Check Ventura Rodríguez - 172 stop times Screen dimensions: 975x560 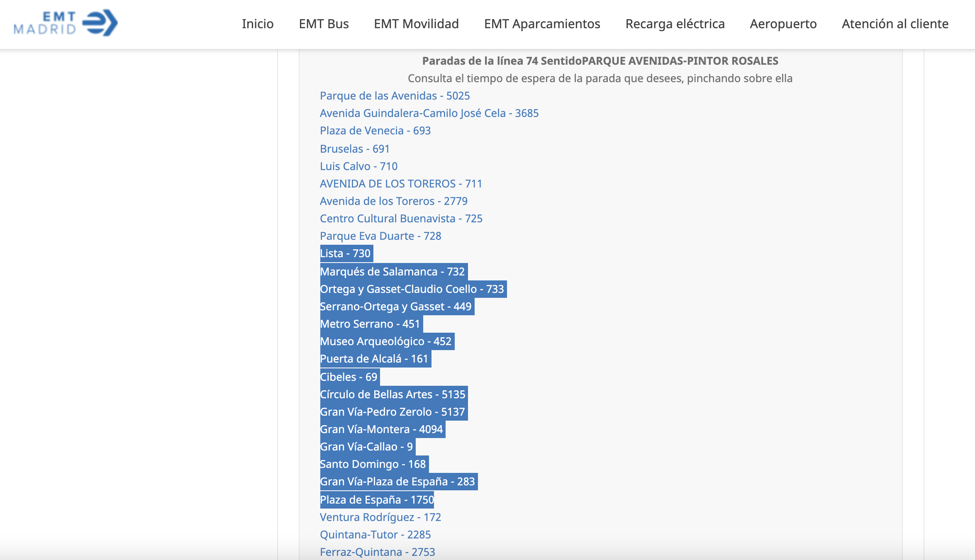tap(380, 517)
